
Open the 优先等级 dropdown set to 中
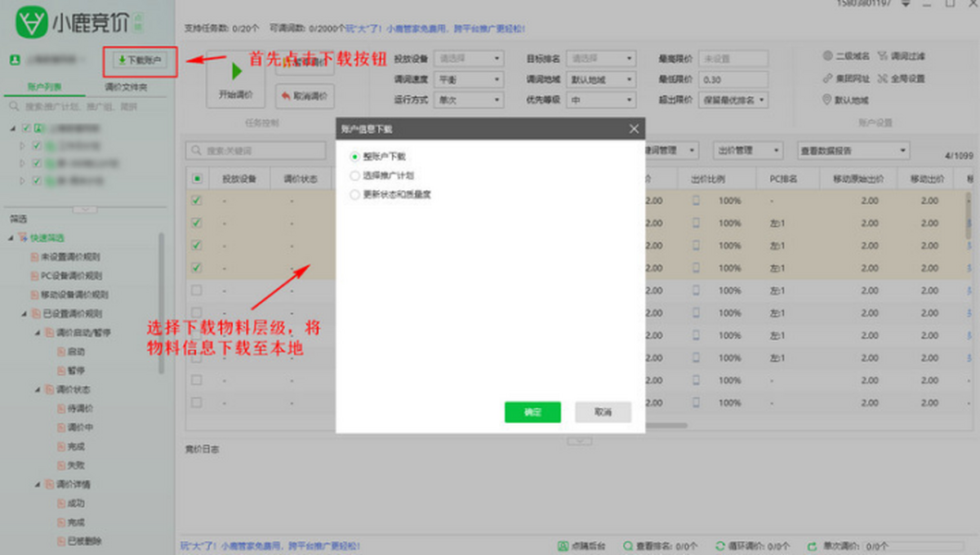(x=601, y=100)
